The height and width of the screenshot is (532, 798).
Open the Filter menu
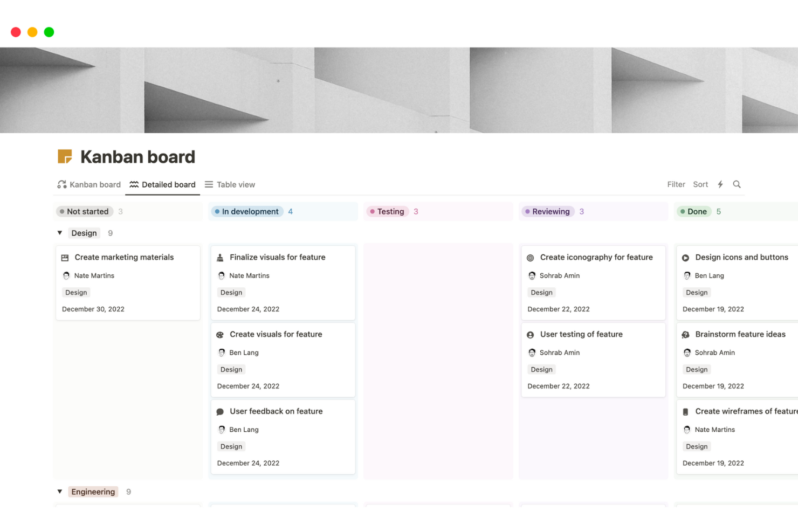point(676,184)
